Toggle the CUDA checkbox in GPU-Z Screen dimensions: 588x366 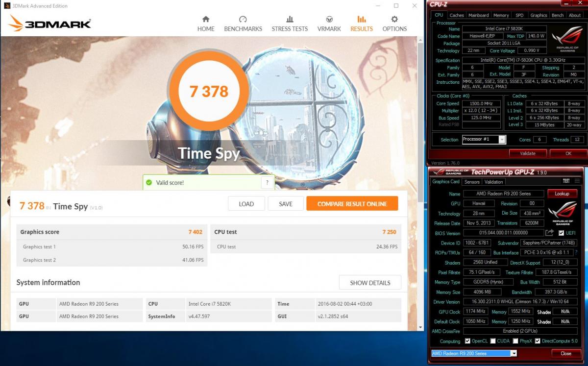pyautogui.click(x=493, y=341)
